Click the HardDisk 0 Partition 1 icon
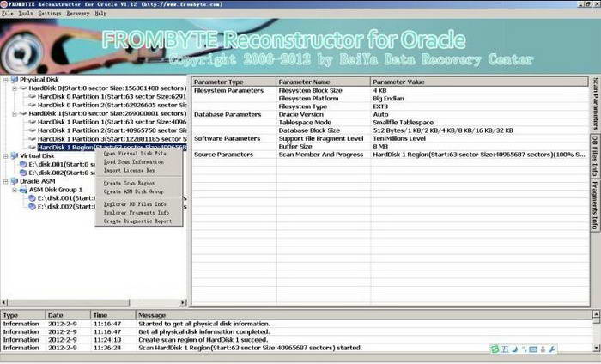Viewport: 601px width, 364px height. (x=33, y=96)
